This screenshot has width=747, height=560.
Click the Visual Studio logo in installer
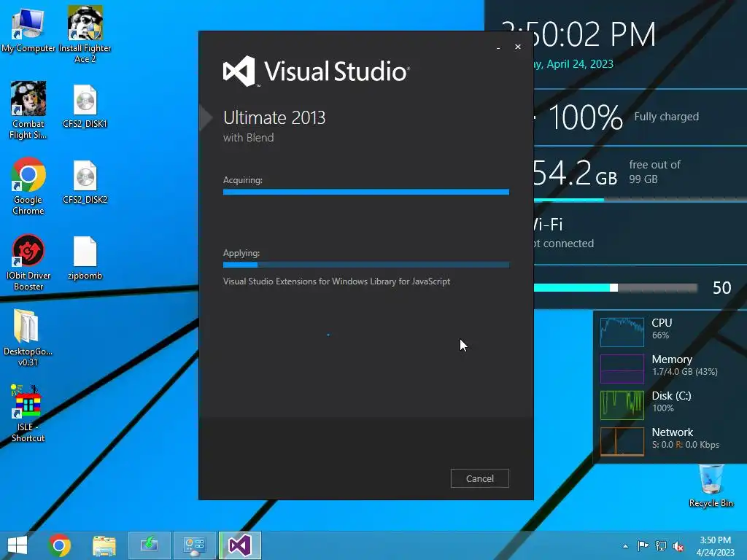click(x=317, y=71)
